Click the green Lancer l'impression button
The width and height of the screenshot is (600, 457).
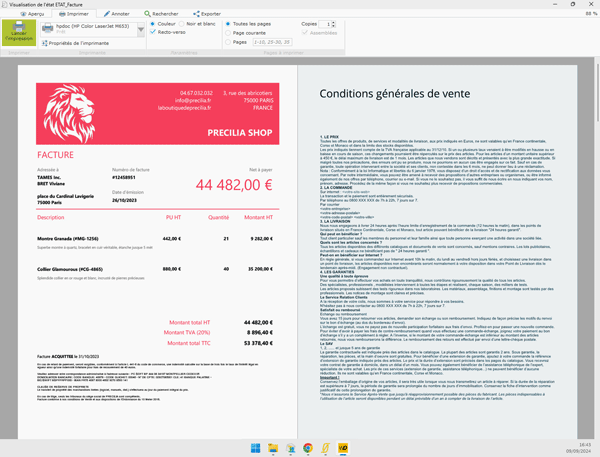pos(19,30)
